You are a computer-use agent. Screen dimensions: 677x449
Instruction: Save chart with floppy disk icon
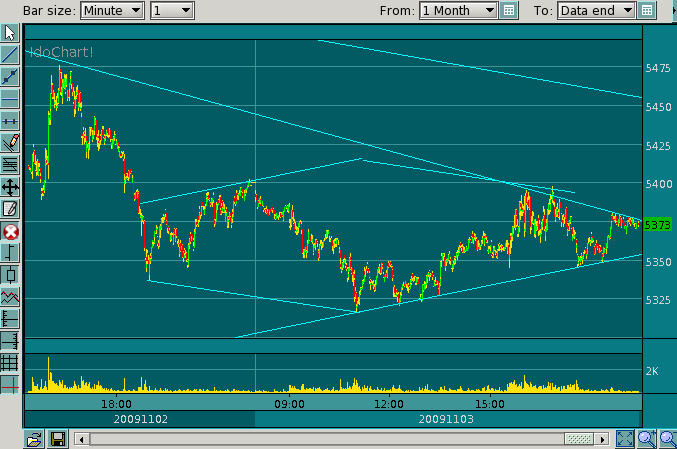(x=57, y=440)
